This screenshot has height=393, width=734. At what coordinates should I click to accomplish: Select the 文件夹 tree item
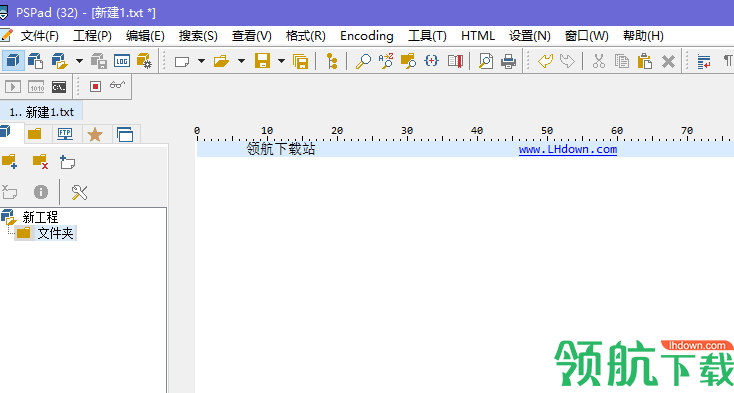(56, 233)
